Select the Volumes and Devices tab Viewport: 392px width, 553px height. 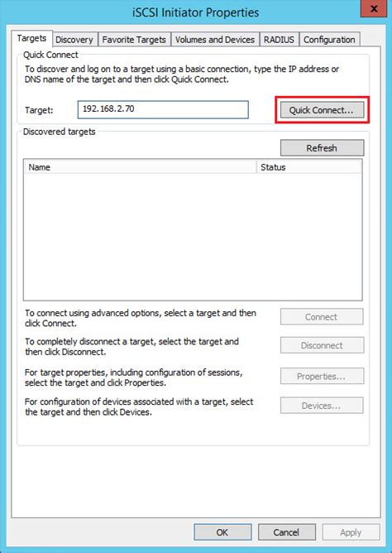pos(215,40)
